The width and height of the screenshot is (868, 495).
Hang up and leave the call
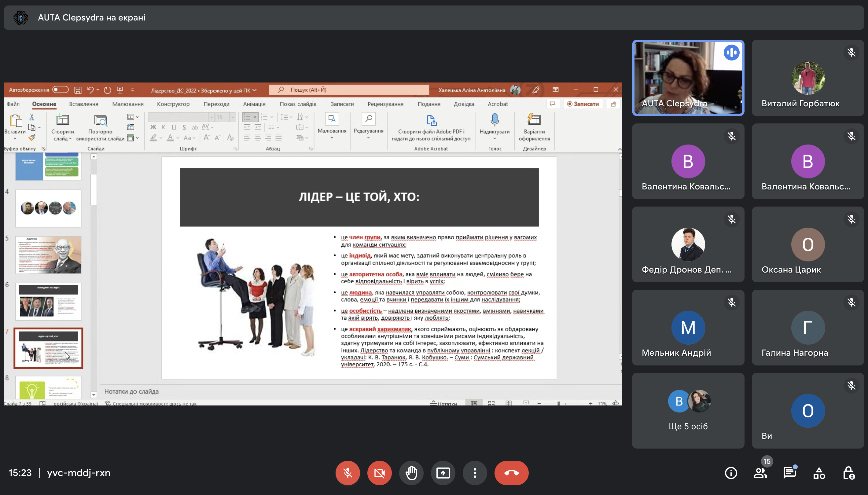coord(511,473)
